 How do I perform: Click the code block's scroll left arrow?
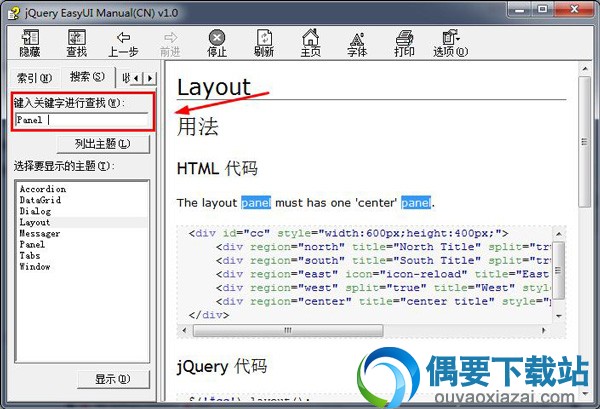[x=184, y=330]
